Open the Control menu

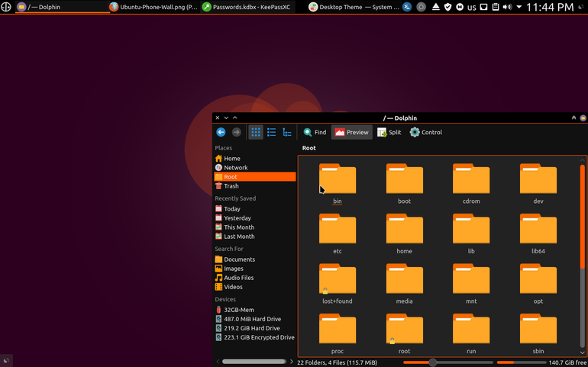(x=426, y=132)
